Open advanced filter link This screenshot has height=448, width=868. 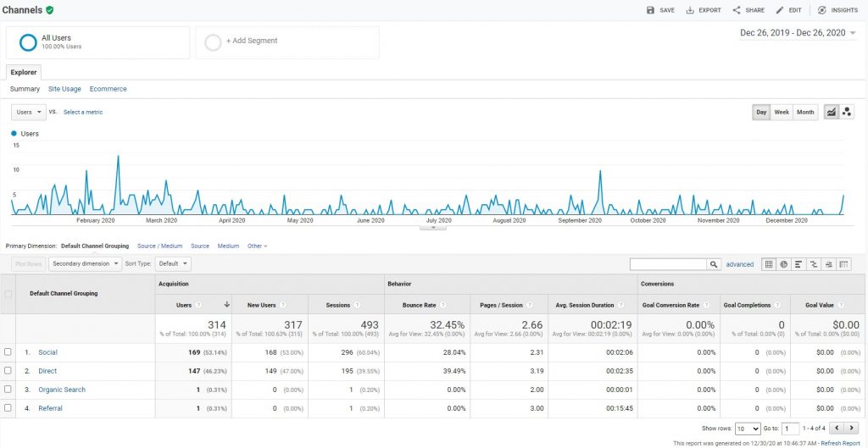click(739, 264)
